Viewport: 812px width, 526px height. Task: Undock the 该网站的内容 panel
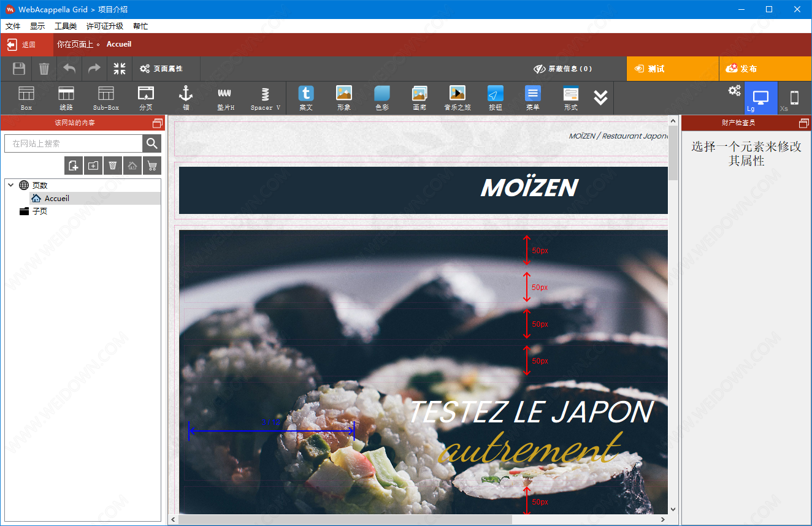[158, 123]
